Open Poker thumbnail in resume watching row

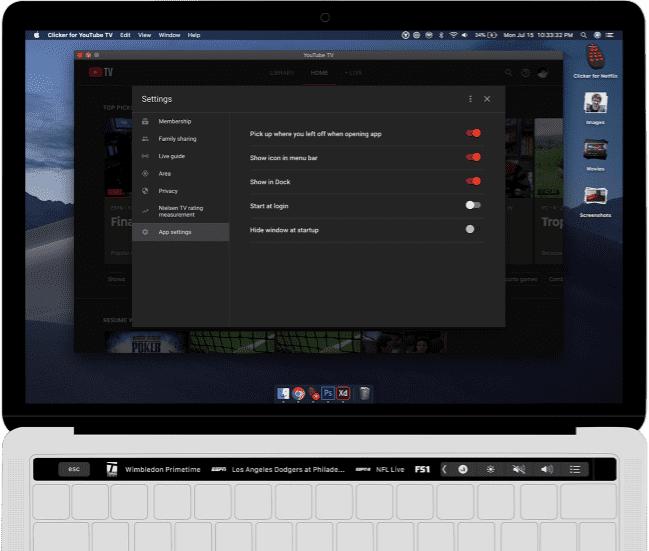(146, 342)
